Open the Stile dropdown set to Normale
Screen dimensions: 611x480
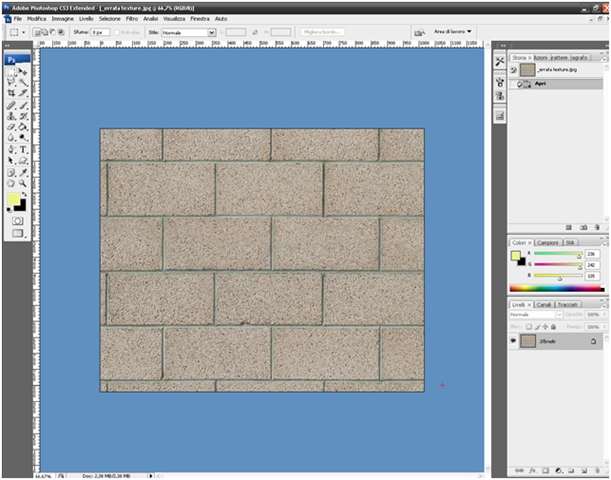point(190,32)
